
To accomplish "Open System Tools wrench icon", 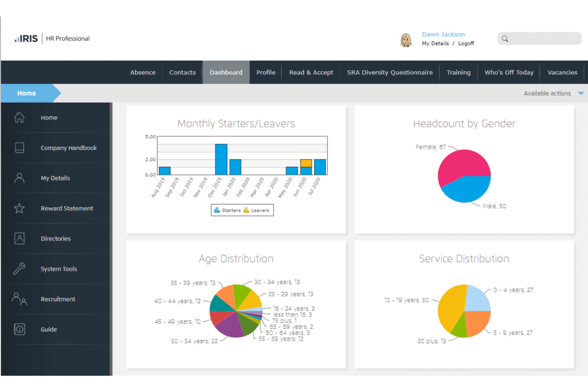I will coord(19,268).
